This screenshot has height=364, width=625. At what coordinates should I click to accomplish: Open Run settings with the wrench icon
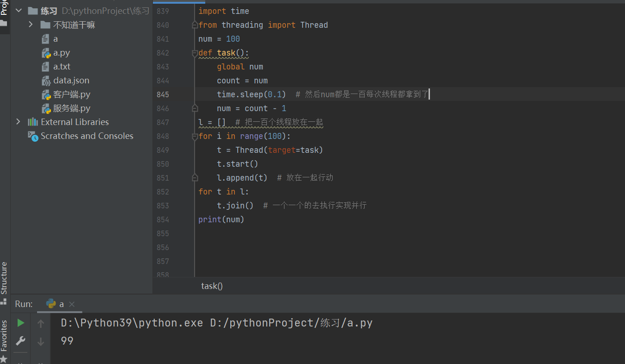coord(20,341)
